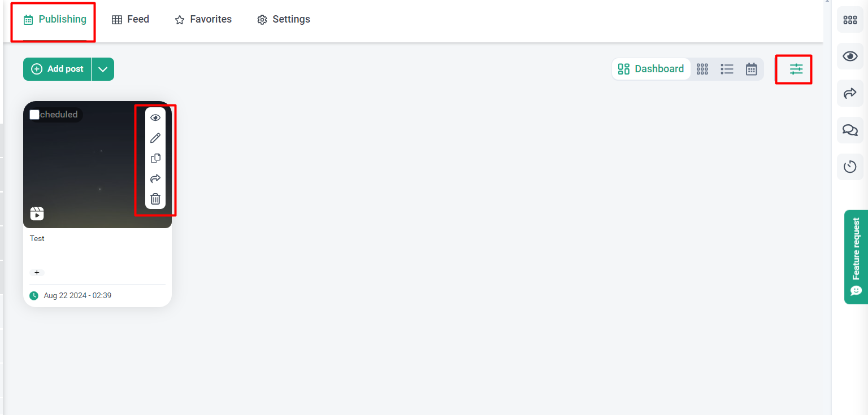
Task: Click the Add post button
Action: [x=57, y=69]
